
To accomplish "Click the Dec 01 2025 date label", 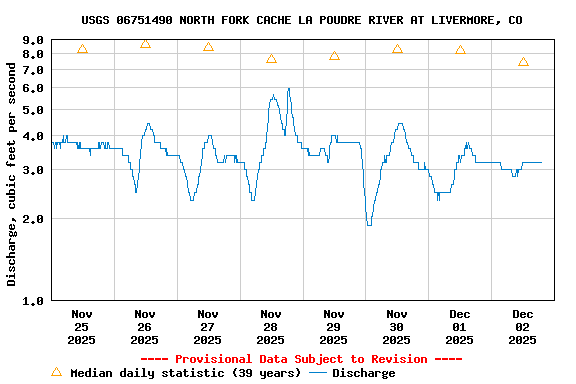I will point(460,327).
